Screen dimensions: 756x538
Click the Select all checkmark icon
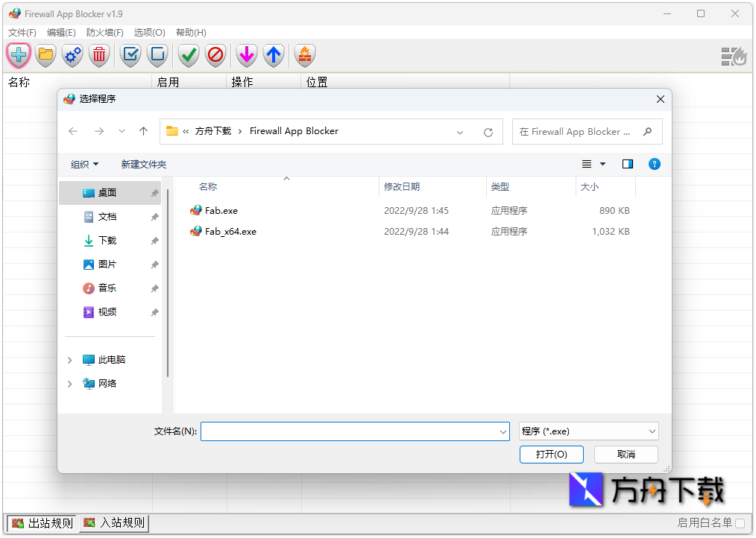click(130, 55)
